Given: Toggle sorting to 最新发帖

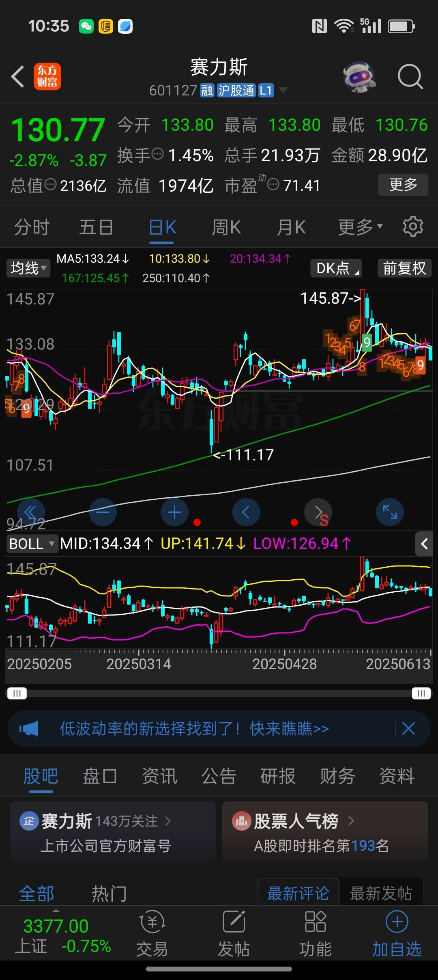Looking at the screenshot, I should [381, 894].
